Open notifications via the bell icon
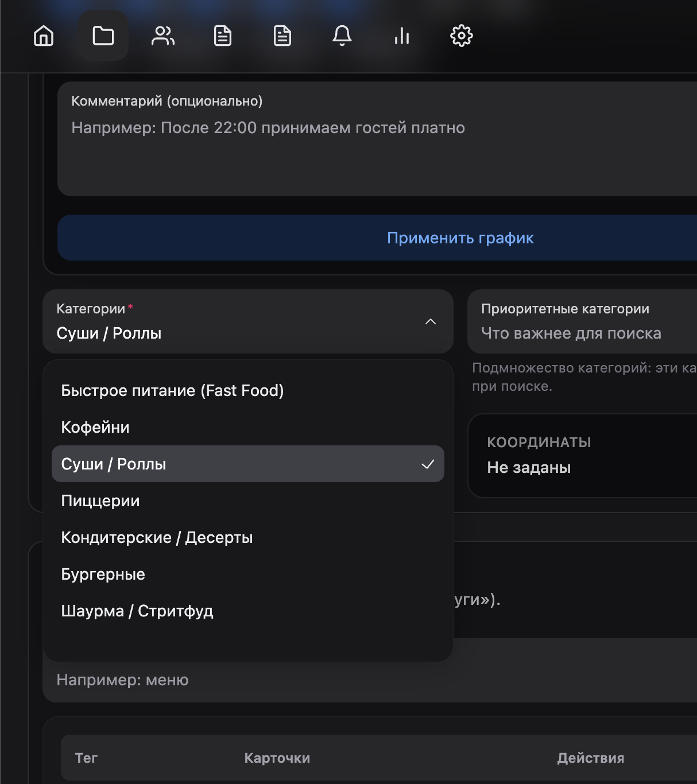Screen dimensions: 697x784 pyautogui.click(x=342, y=35)
